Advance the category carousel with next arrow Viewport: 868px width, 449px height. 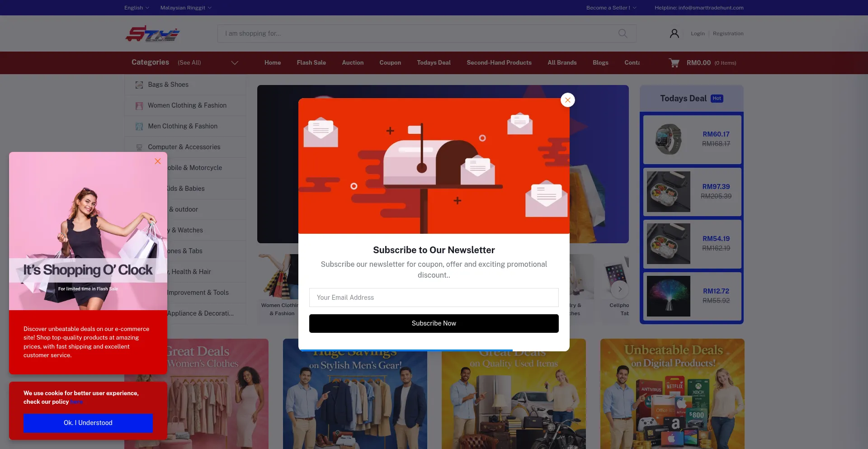click(x=620, y=289)
